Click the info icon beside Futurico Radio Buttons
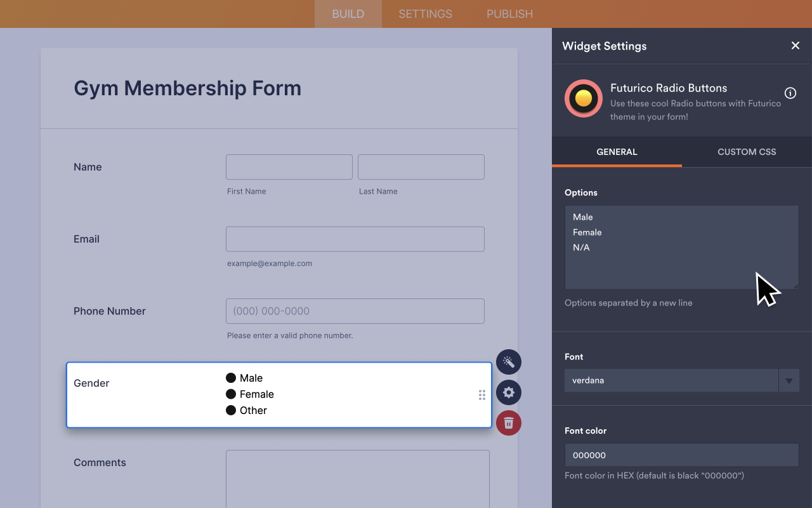 pos(790,93)
